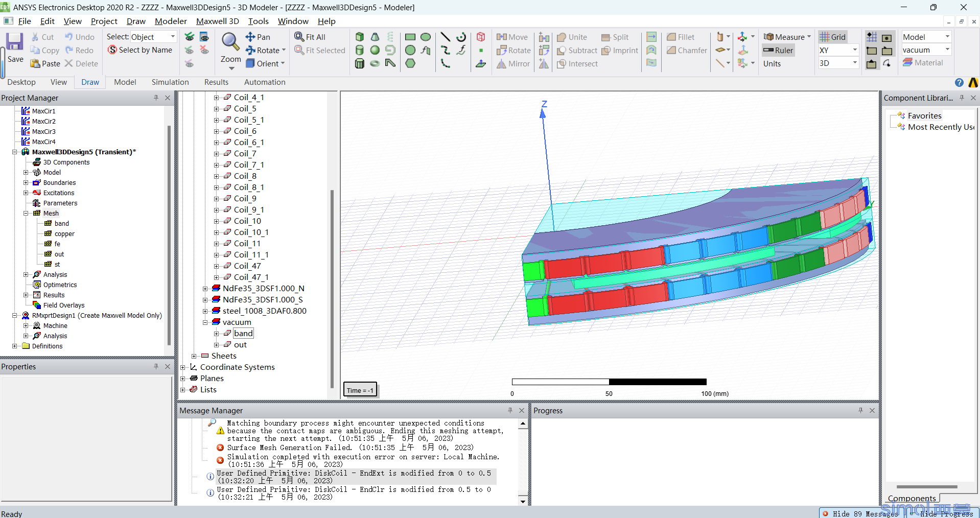Select the band object under vacuum
980x518 pixels.
coord(243,334)
